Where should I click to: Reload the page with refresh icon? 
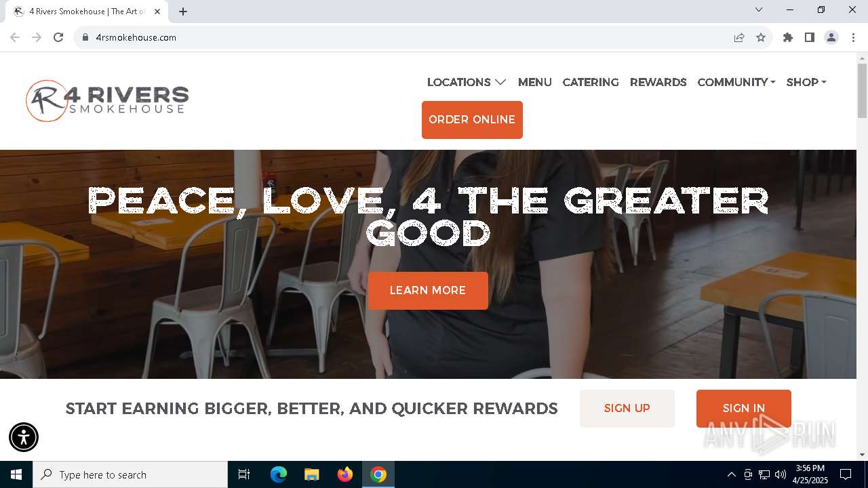click(x=58, y=37)
